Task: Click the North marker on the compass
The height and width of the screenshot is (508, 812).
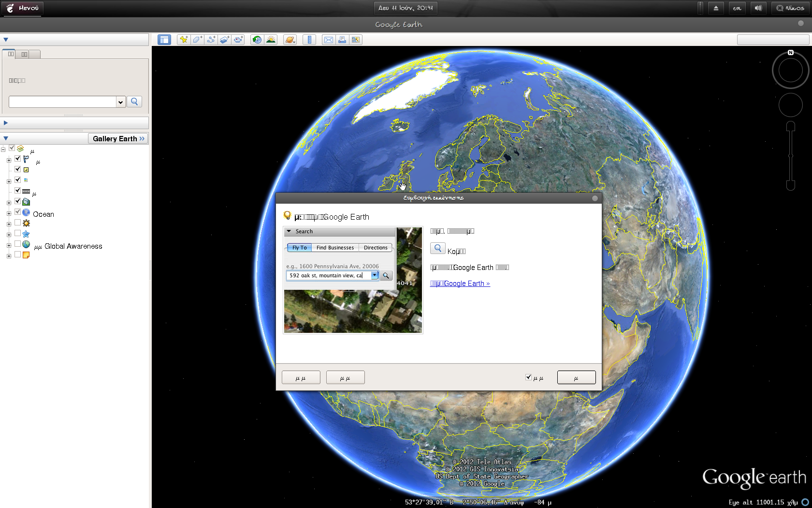Action: click(x=791, y=52)
